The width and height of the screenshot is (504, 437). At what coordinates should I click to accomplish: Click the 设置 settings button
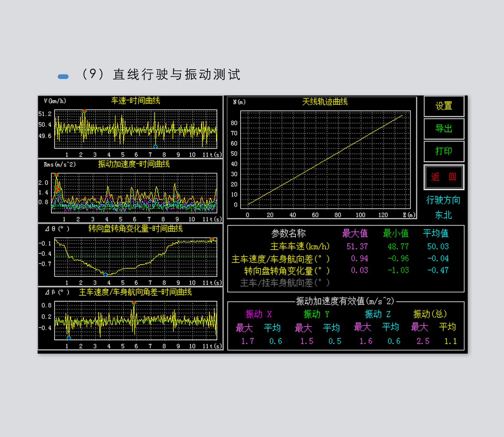[x=444, y=106]
